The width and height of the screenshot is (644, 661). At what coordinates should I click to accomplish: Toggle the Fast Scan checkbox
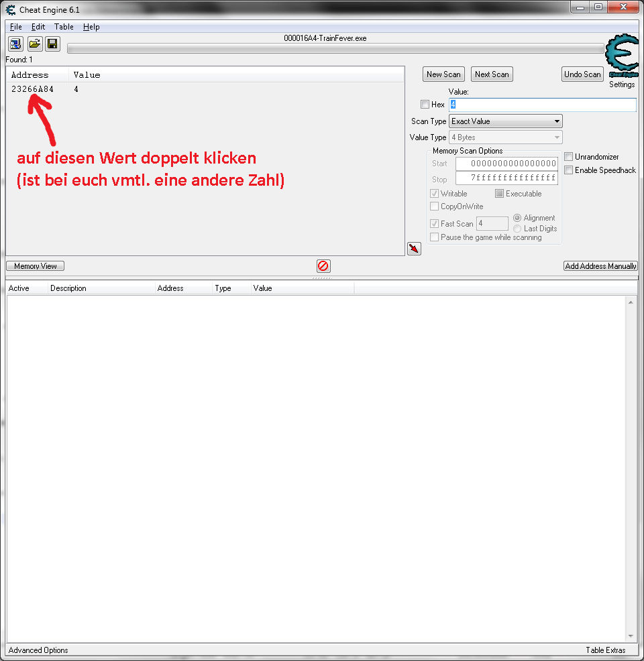tap(435, 223)
